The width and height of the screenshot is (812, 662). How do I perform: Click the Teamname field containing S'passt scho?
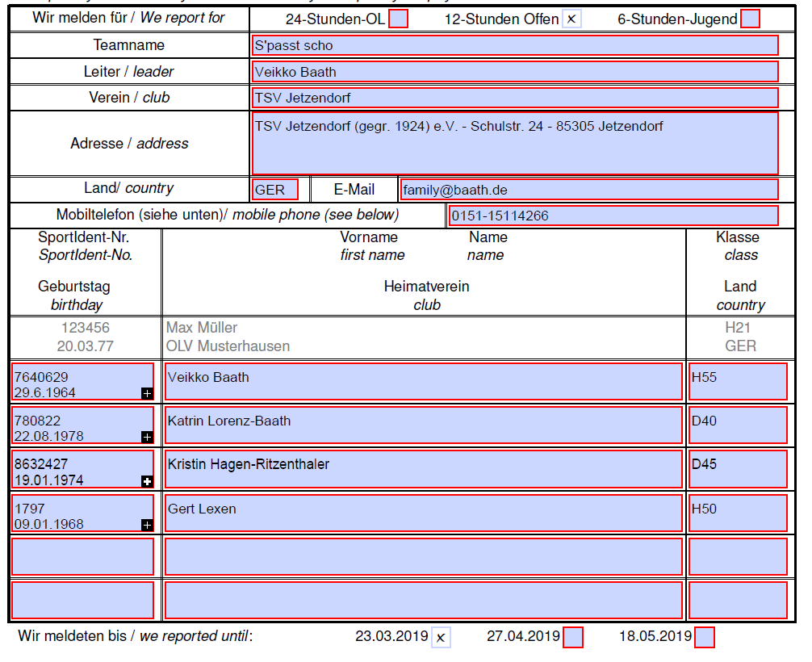tap(514, 46)
